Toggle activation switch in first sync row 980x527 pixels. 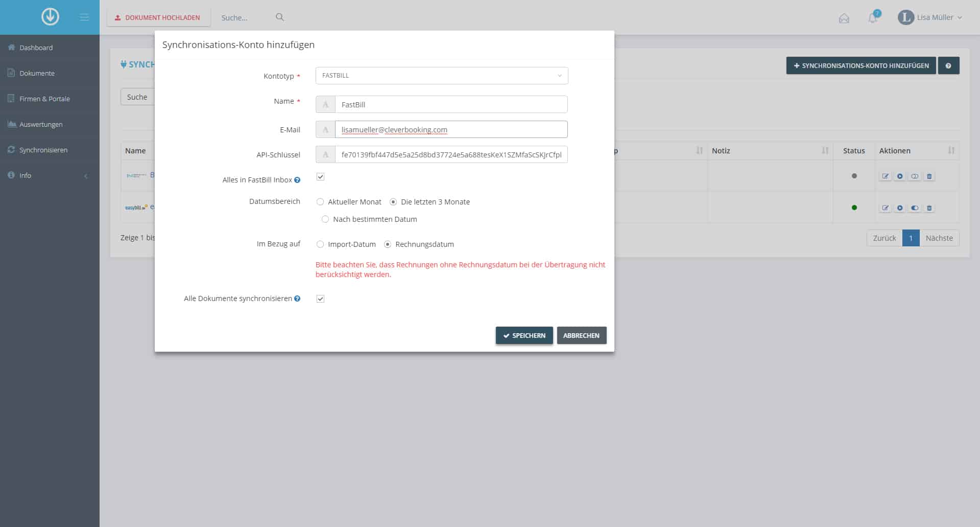point(915,176)
